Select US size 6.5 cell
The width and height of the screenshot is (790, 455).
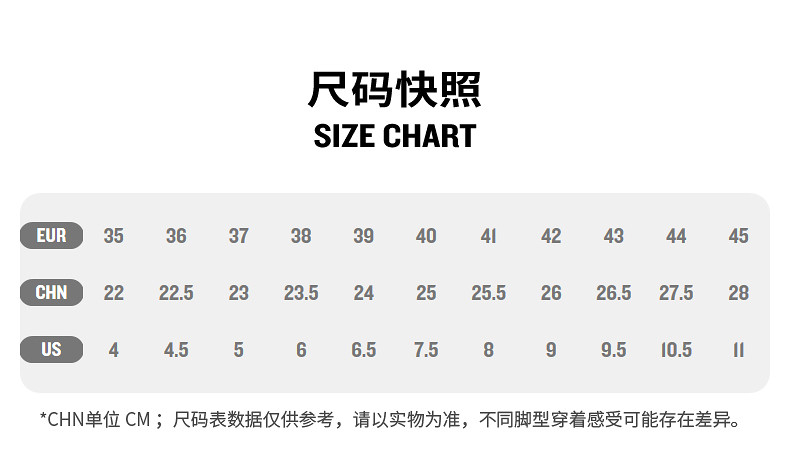(x=364, y=350)
